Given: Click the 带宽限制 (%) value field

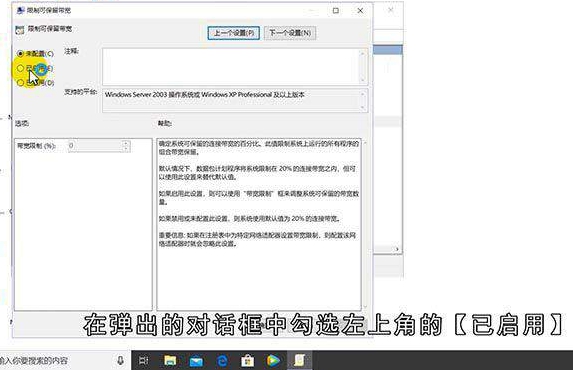Looking at the screenshot, I should click(95, 146).
